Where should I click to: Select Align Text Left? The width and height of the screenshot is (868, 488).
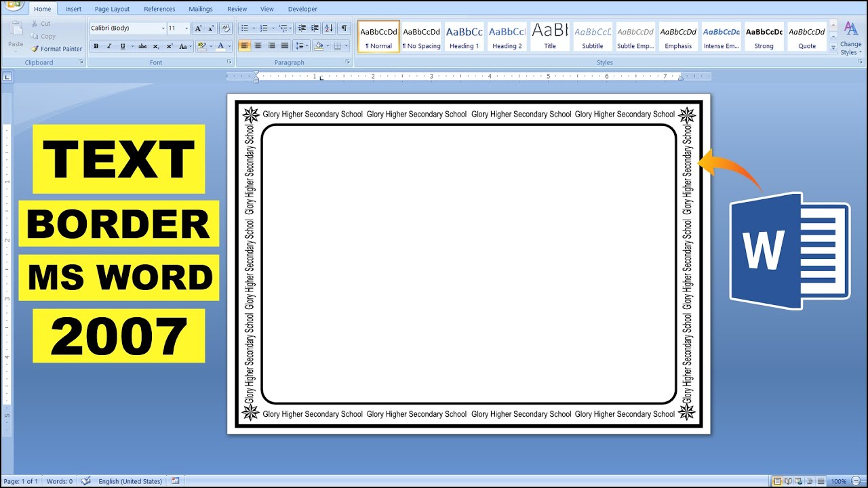point(245,46)
